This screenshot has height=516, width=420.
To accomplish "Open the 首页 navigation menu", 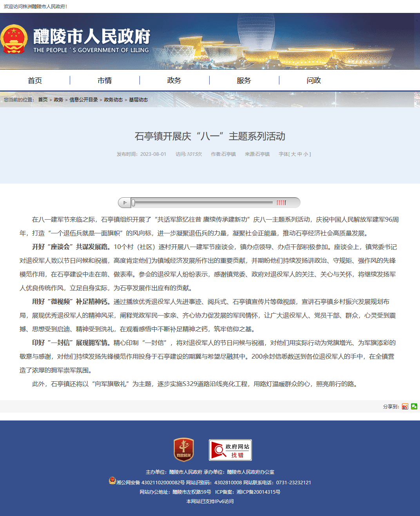I will 35,80.
